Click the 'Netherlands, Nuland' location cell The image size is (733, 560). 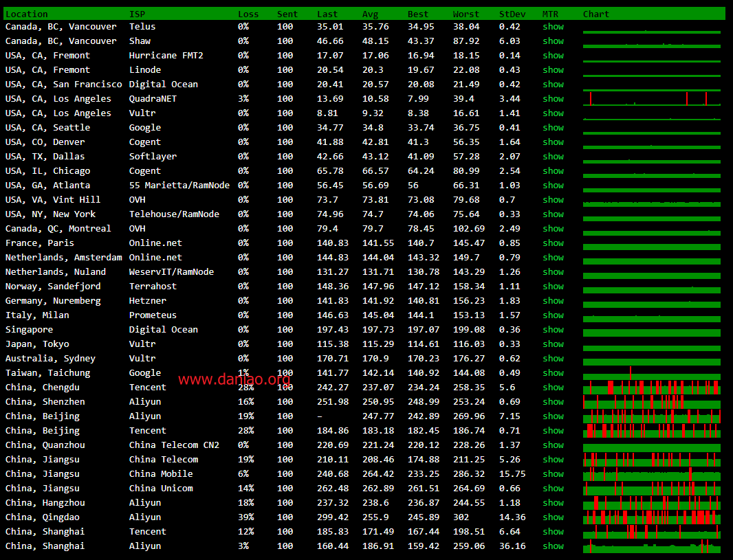(56, 272)
